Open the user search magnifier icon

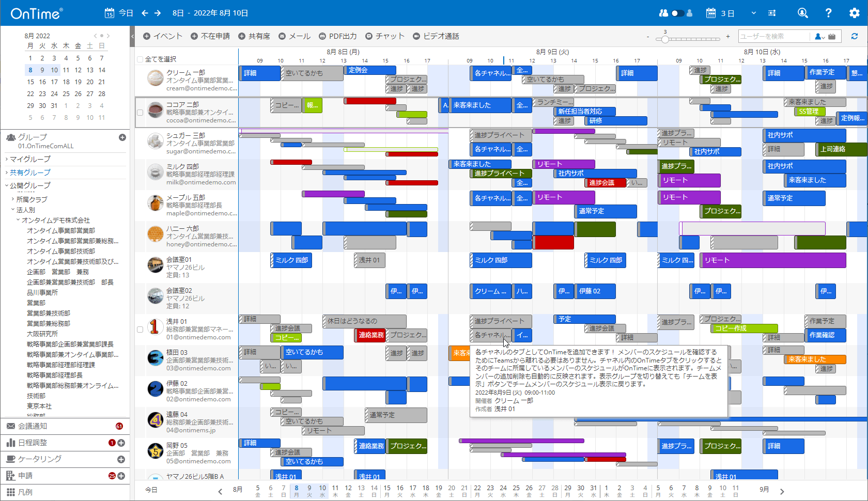pos(802,12)
